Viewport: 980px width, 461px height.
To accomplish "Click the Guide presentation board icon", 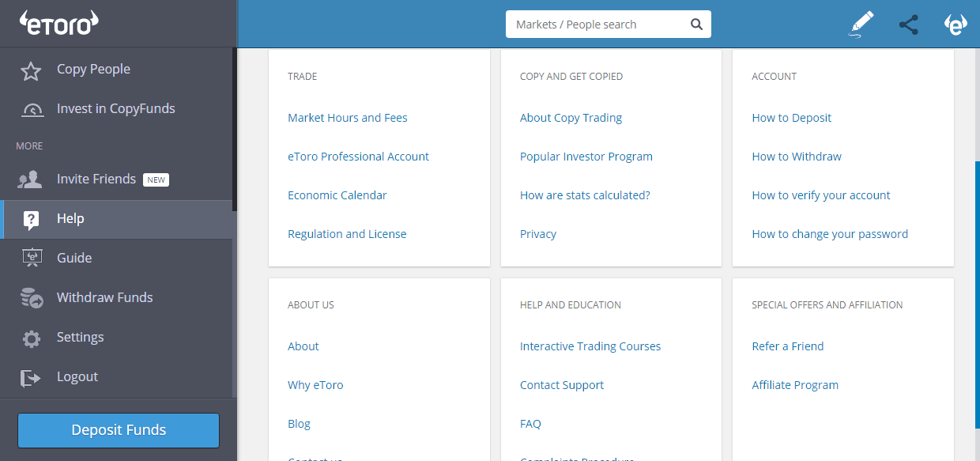I will point(32,258).
